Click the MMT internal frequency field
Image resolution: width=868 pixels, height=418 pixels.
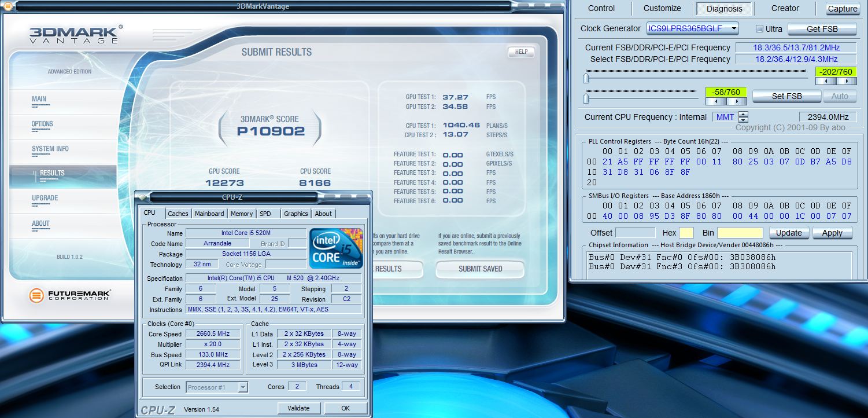click(725, 117)
